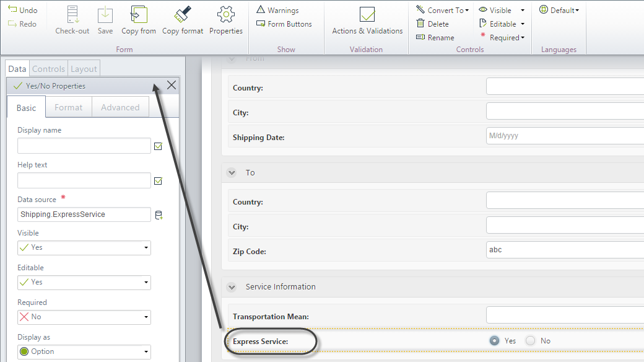The height and width of the screenshot is (362, 644).
Task: Toggle the Help text checkbox icon
Action: 158,180
